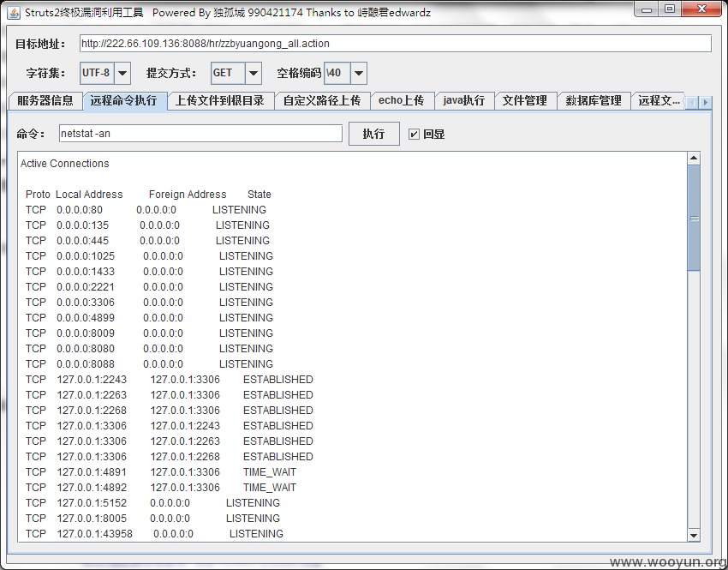Image resolution: width=728 pixels, height=570 pixels.
Task: Open the truncated 远程文... tab
Action: point(659,100)
